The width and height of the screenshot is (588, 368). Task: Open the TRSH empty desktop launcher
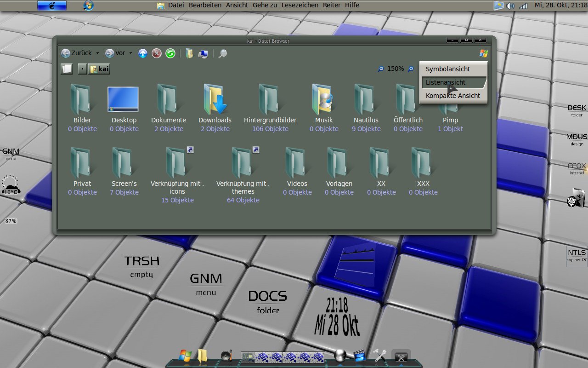pos(142,267)
